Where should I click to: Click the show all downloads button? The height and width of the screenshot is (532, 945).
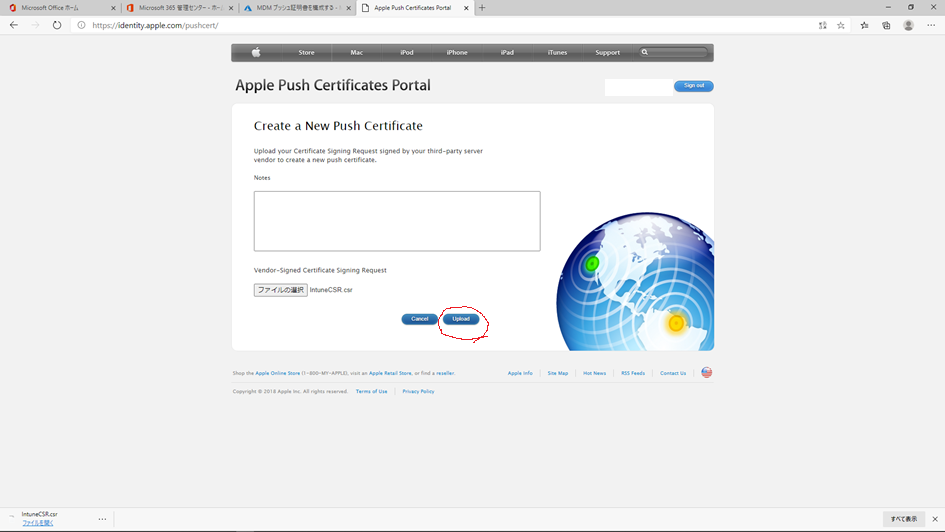(x=903, y=519)
